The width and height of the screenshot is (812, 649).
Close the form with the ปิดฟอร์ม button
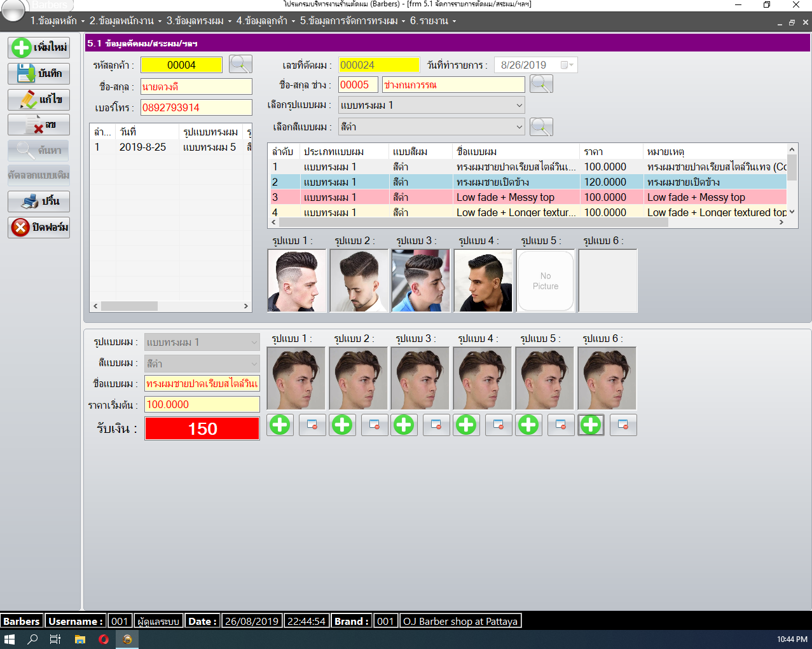point(39,227)
